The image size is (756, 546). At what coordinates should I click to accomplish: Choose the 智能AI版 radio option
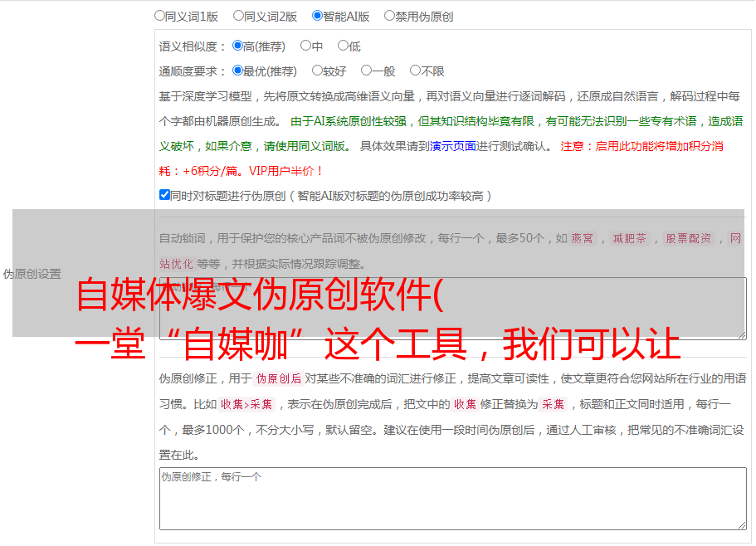coord(317,16)
